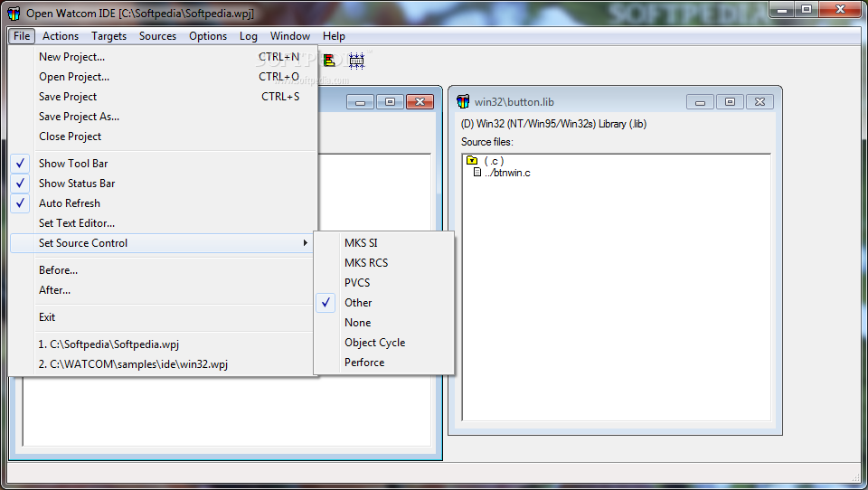Maximize the win32\button.lib window

coord(730,102)
